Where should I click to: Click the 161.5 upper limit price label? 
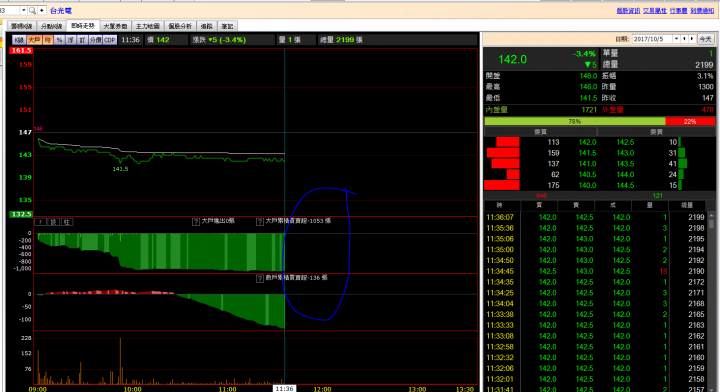(21, 50)
